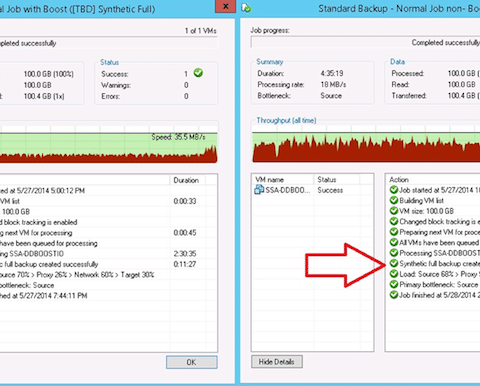Click check icon beside Primary bottleneck: Source
Screen dimensions: 480x386
(394, 284)
